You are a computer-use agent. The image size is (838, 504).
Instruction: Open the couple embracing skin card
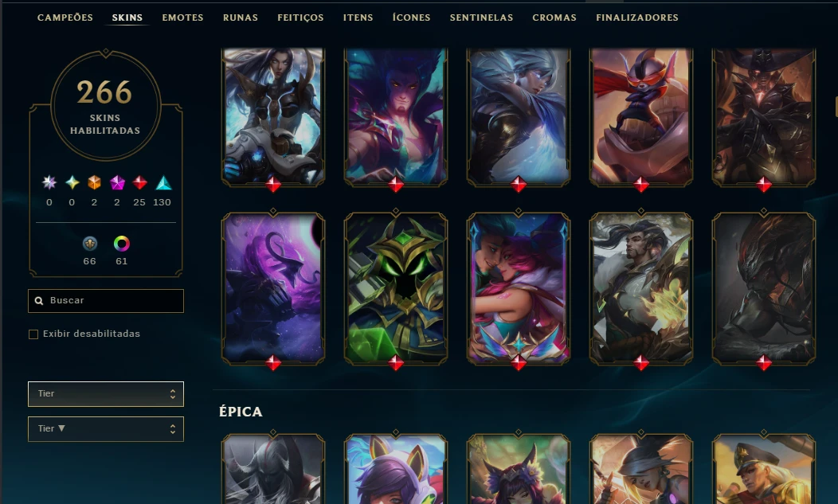point(519,288)
